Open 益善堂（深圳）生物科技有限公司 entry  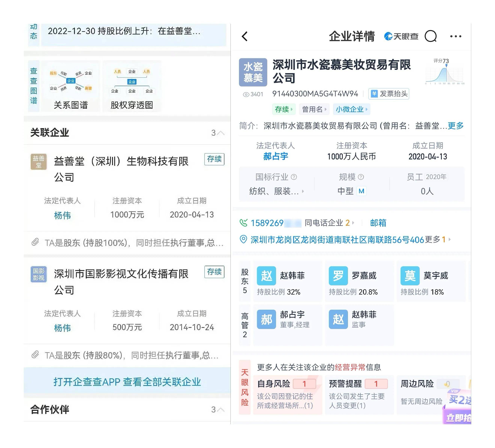(x=121, y=169)
